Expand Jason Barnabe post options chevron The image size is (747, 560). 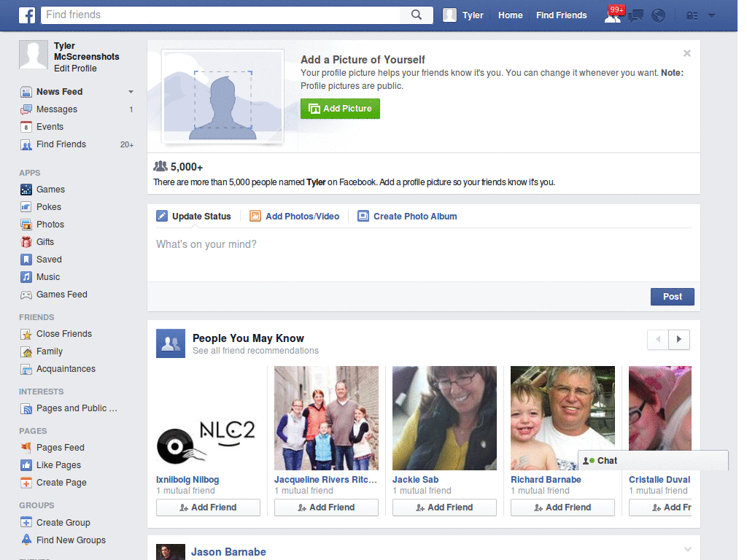(687, 550)
